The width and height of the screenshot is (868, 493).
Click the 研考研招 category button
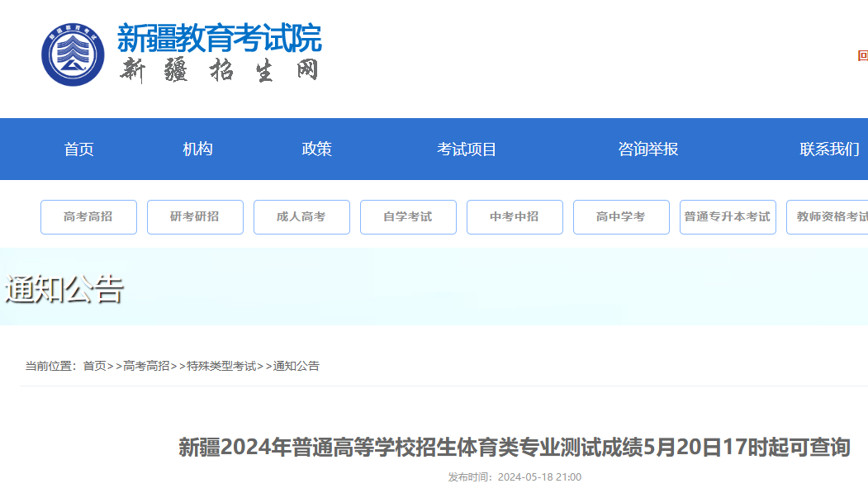tap(195, 217)
